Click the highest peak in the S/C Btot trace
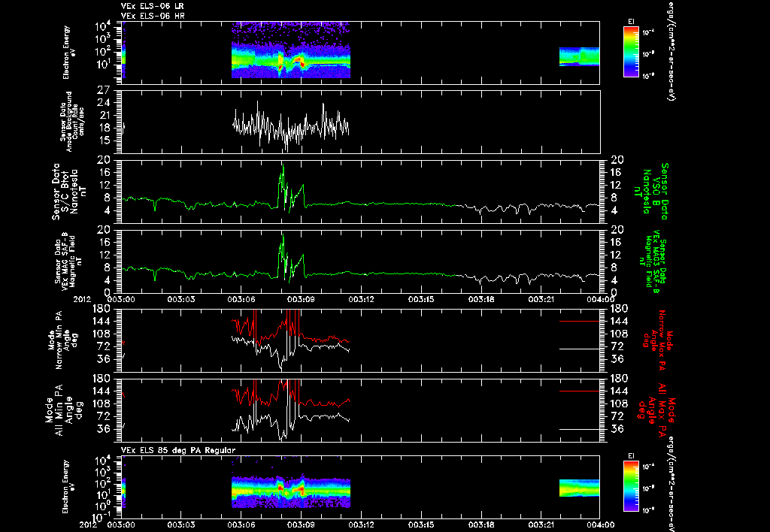Viewport: 770px width, 532px height. pyautogui.click(x=283, y=166)
